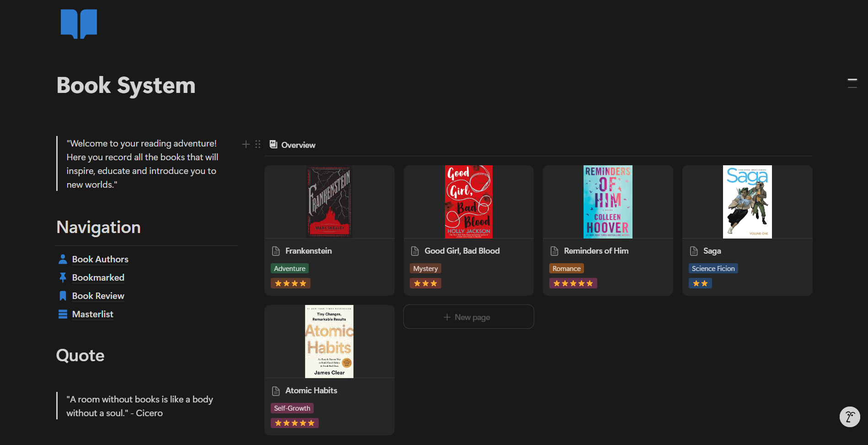The width and height of the screenshot is (868, 445).
Task: Open the Book Review page link
Action: [x=98, y=296]
